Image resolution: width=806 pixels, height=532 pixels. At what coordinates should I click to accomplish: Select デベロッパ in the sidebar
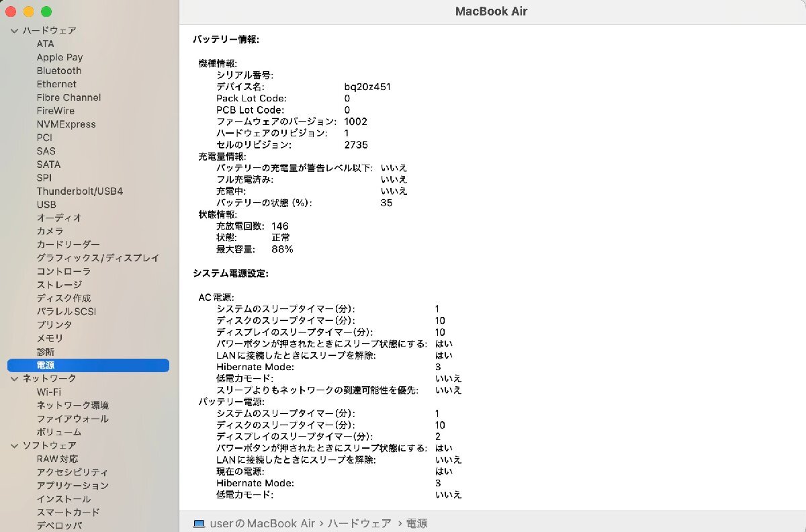[x=59, y=525]
